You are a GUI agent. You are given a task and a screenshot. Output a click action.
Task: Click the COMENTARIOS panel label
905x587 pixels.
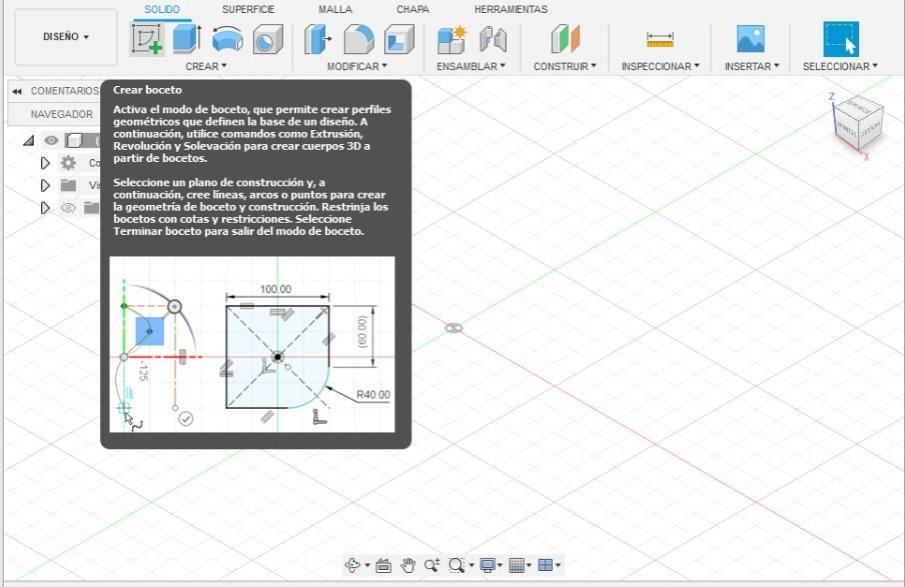click(65, 91)
